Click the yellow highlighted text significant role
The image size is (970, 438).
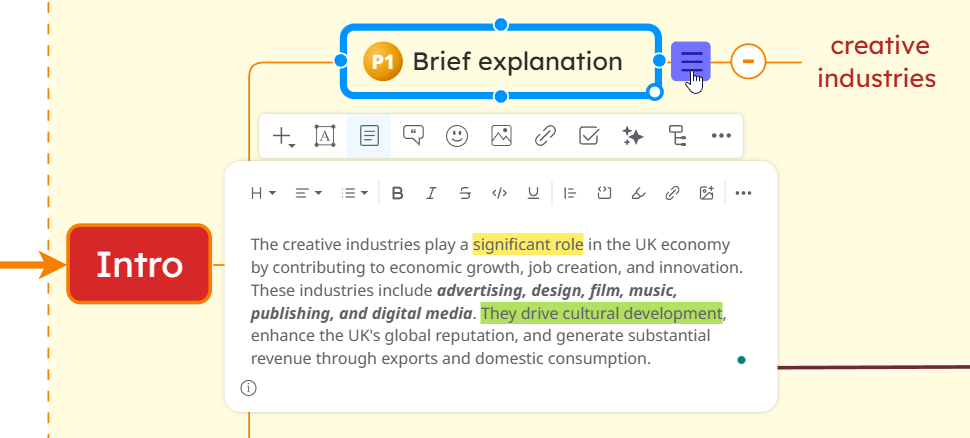(x=528, y=244)
